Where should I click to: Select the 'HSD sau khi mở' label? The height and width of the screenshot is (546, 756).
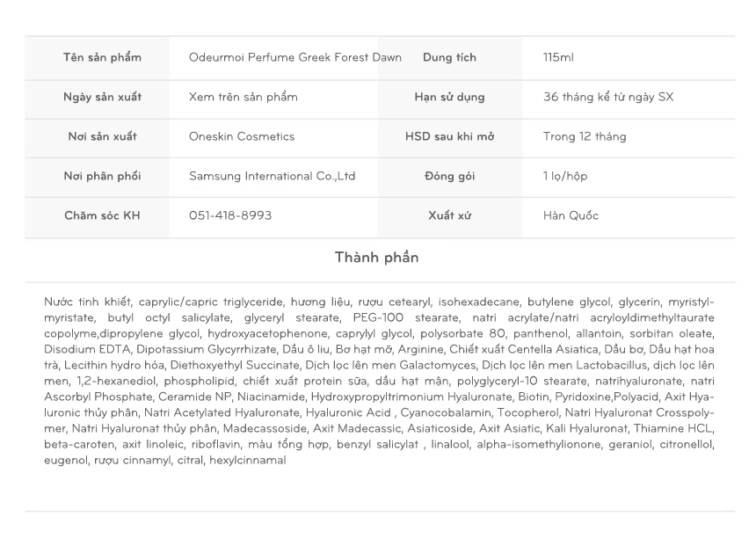(x=449, y=137)
